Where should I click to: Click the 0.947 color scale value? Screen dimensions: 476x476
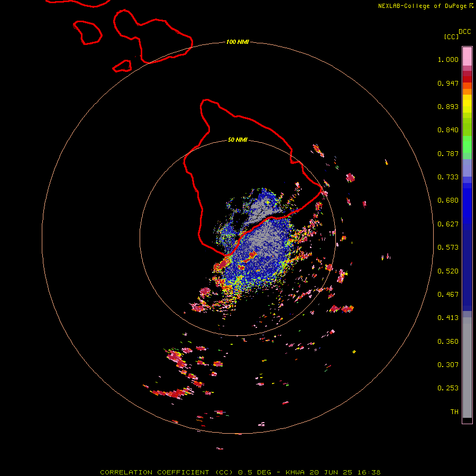pyautogui.click(x=448, y=83)
